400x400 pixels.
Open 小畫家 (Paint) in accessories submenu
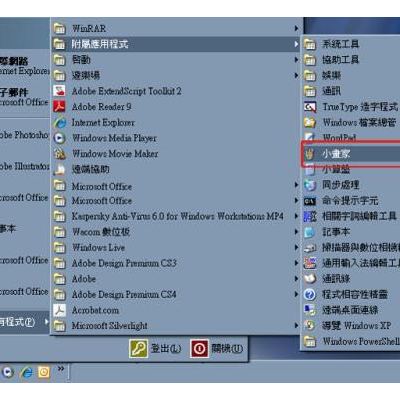351,154
